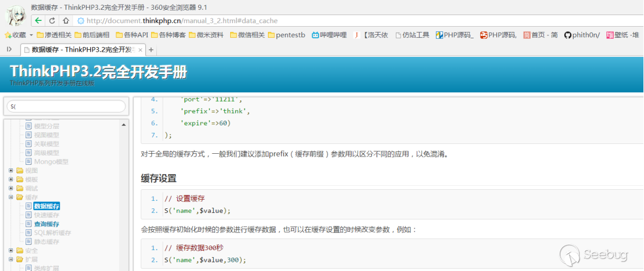Open a new tab with plus button
This screenshot has width=644, height=271.
(x=151, y=50)
